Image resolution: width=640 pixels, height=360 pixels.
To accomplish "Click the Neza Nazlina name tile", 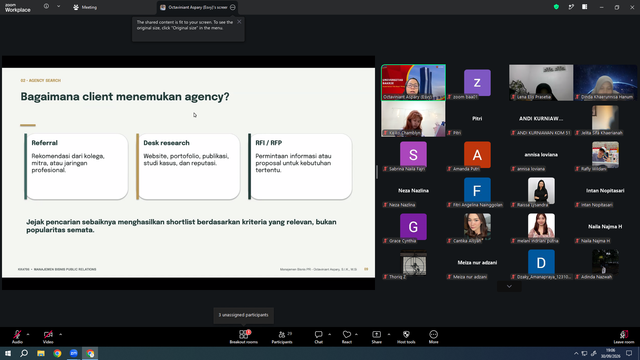I will point(413,191).
